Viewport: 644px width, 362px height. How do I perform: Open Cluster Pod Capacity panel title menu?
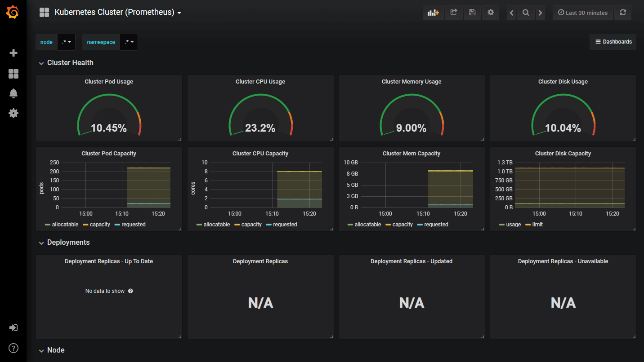(x=109, y=154)
